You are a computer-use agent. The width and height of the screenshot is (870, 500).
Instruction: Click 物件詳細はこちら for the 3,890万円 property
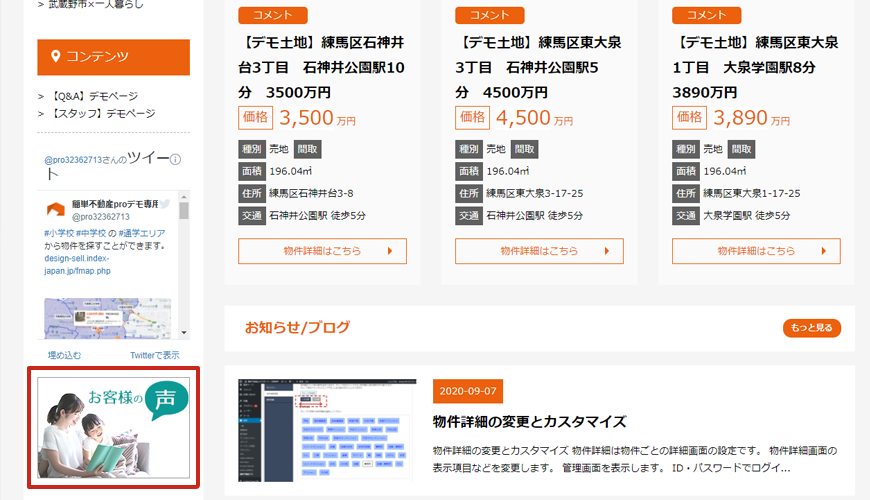click(756, 251)
